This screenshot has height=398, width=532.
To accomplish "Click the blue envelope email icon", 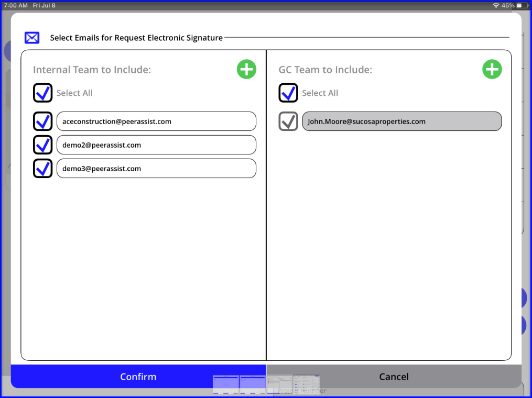I will [x=32, y=38].
